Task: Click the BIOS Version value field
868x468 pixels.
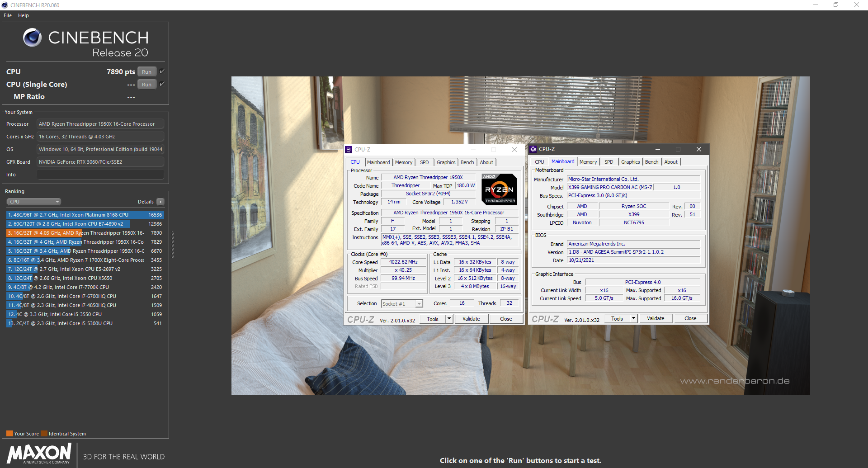Action: pos(634,252)
